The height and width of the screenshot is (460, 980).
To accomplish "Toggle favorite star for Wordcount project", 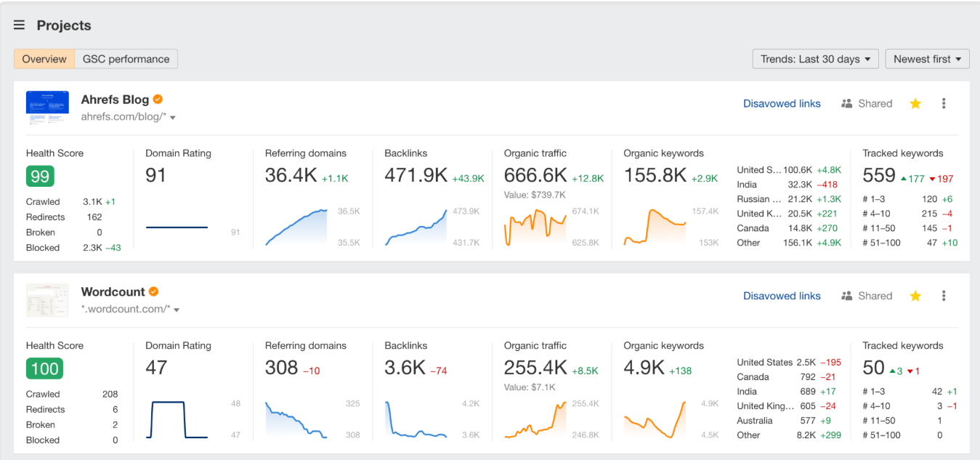I will coord(915,296).
